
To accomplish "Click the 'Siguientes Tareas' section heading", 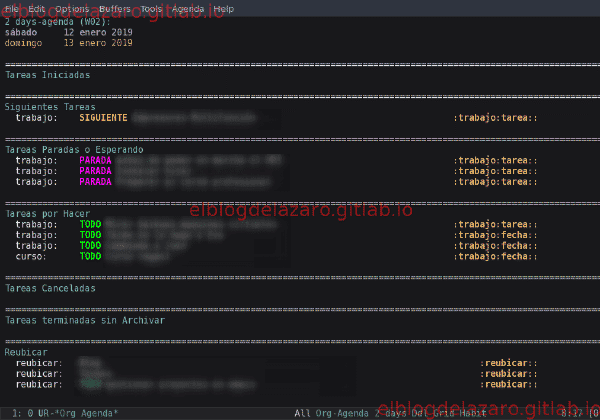I will (x=50, y=107).
